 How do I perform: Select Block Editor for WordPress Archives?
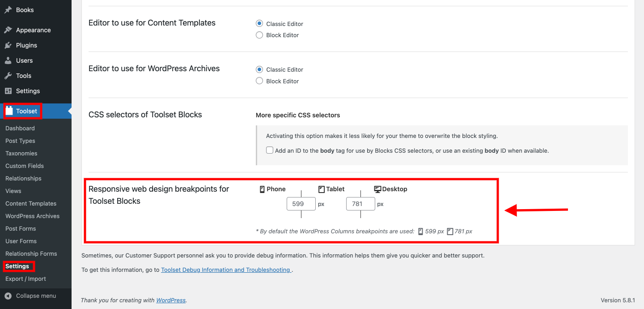coord(259,81)
